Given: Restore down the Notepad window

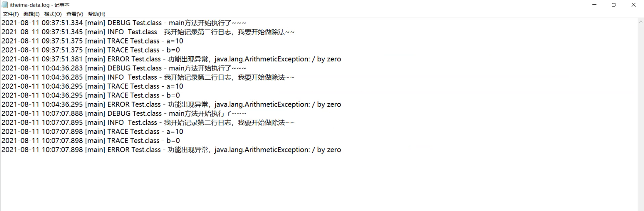Looking at the screenshot, I should 614,5.
